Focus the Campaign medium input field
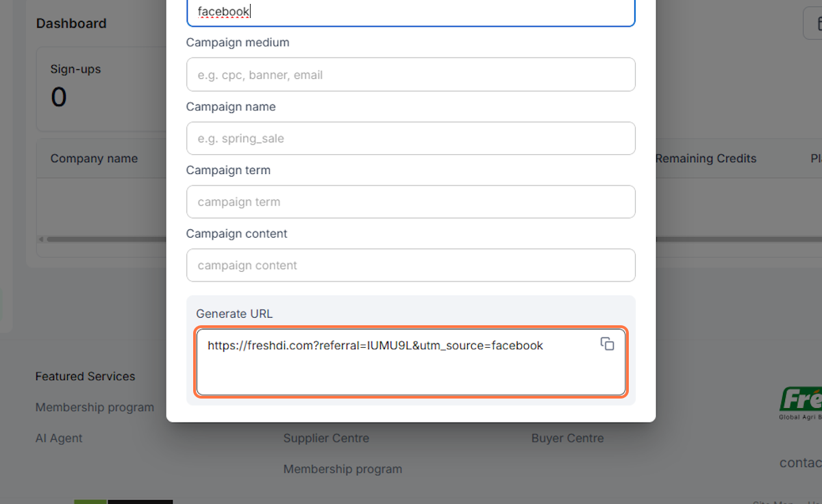 [x=410, y=75]
